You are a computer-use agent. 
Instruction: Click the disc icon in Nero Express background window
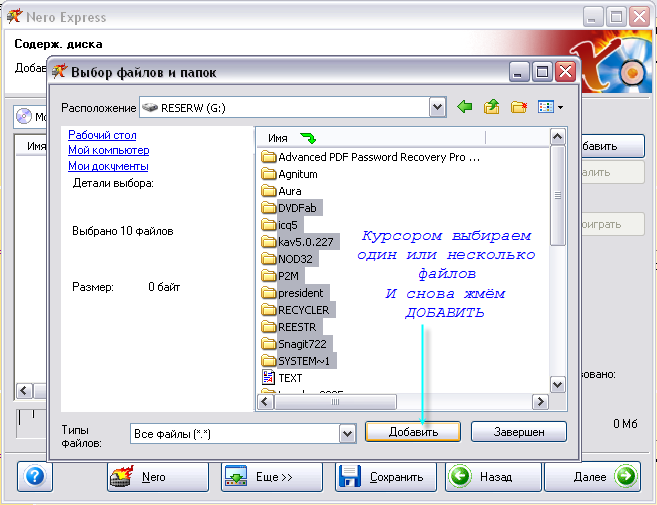click(24, 116)
